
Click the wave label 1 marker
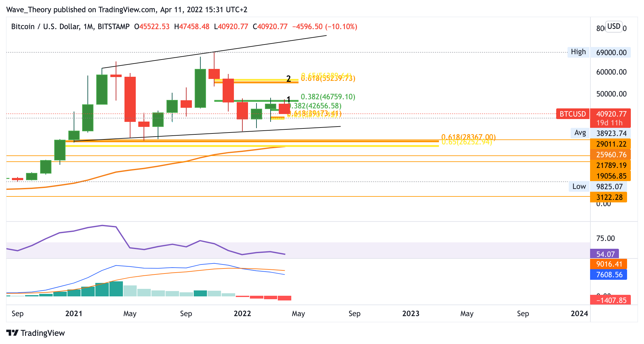(x=288, y=100)
